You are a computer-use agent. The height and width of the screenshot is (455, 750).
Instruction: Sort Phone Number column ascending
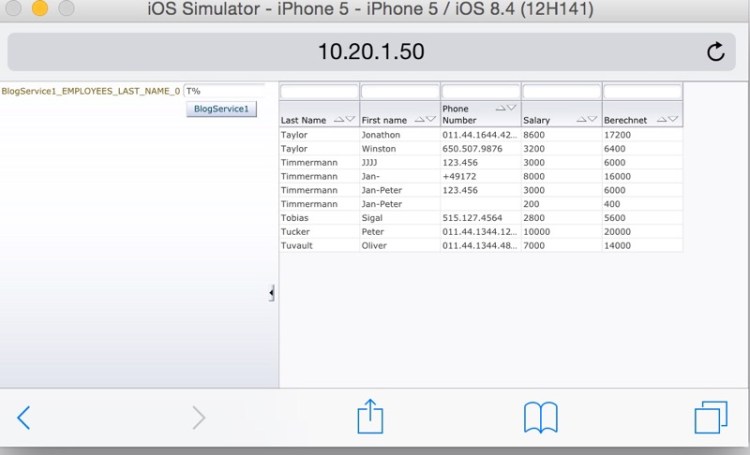[x=500, y=107]
